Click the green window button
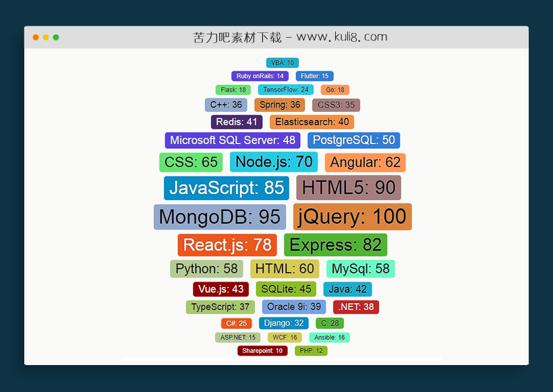 coord(55,38)
